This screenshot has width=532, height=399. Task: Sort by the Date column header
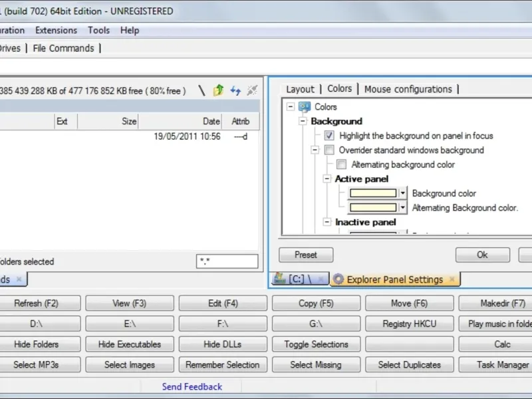(180, 121)
